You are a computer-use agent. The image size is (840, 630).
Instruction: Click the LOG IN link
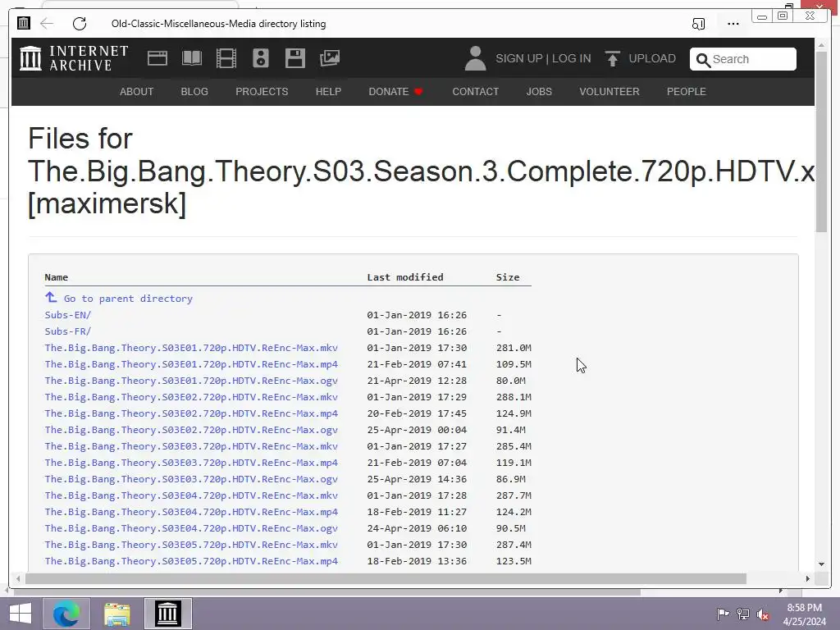click(x=571, y=58)
